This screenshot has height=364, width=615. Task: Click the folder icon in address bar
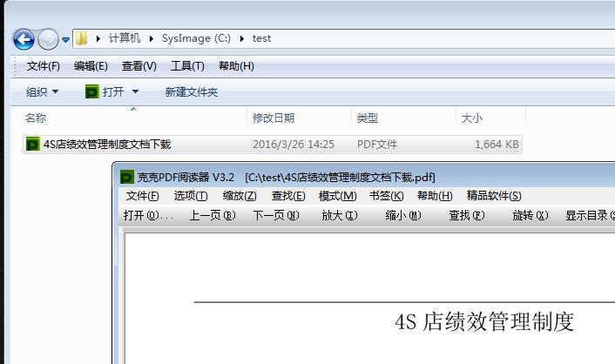coord(82,38)
